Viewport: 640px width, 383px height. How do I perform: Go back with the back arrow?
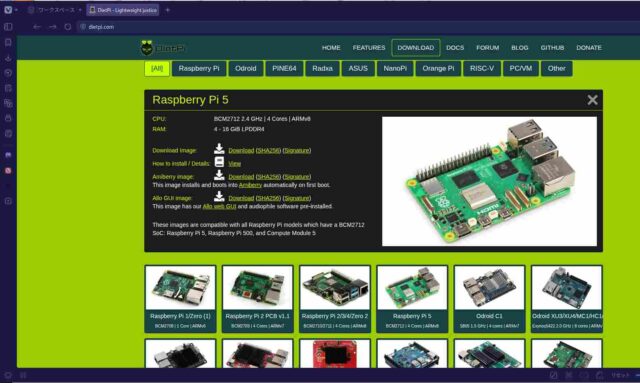[37, 27]
